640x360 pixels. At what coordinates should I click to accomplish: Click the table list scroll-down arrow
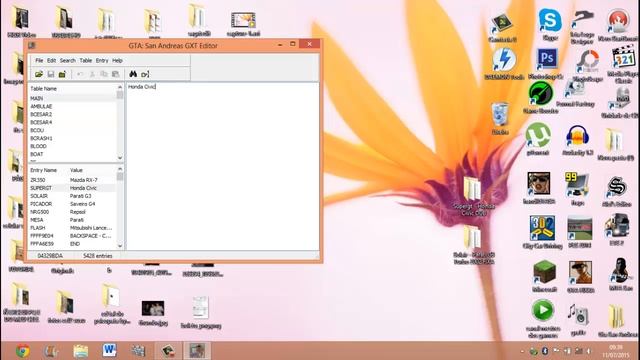click(x=120, y=158)
